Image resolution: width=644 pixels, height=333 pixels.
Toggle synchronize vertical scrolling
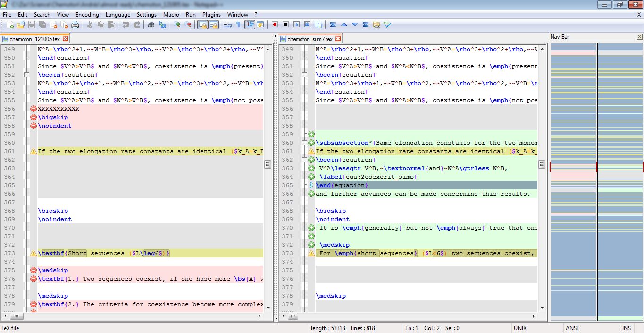pyautogui.click(x=202, y=25)
